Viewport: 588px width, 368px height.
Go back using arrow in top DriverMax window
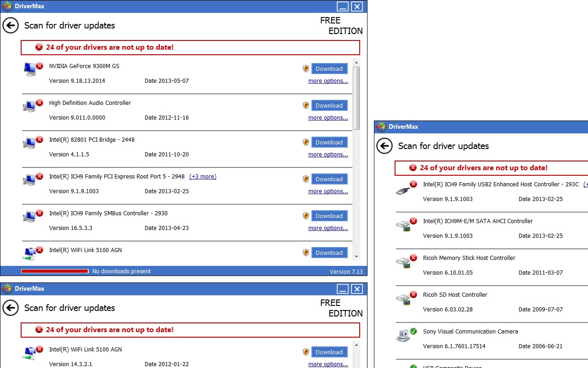pos(11,25)
